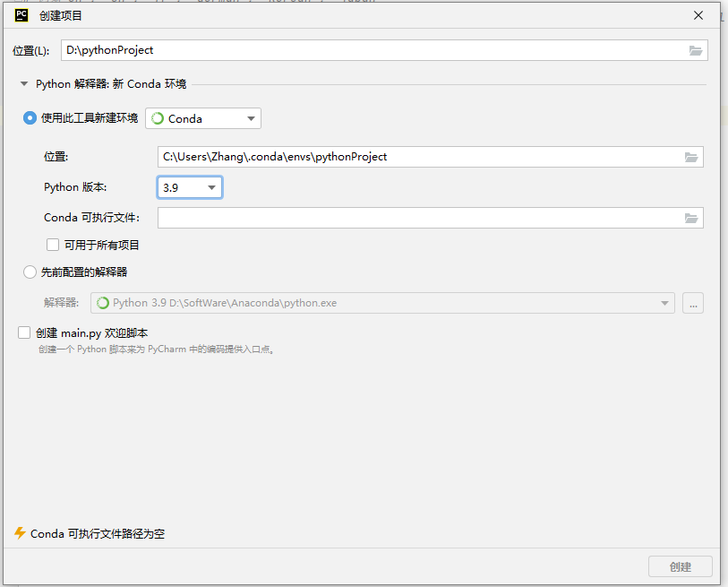Image resolution: width=728 pixels, height=587 pixels.
Task: Click the ... button beside interpreter
Action: click(x=693, y=303)
